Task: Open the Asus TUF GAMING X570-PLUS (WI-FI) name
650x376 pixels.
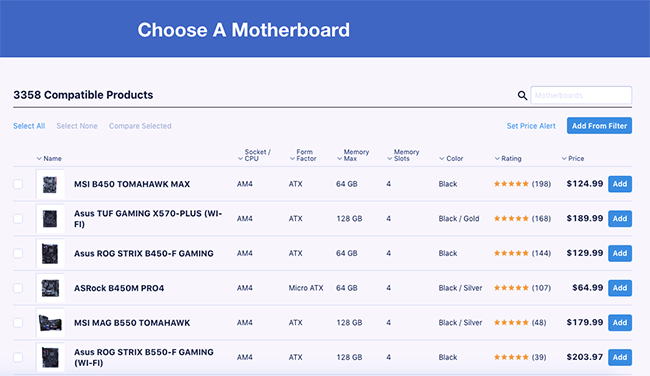Action: 148,218
